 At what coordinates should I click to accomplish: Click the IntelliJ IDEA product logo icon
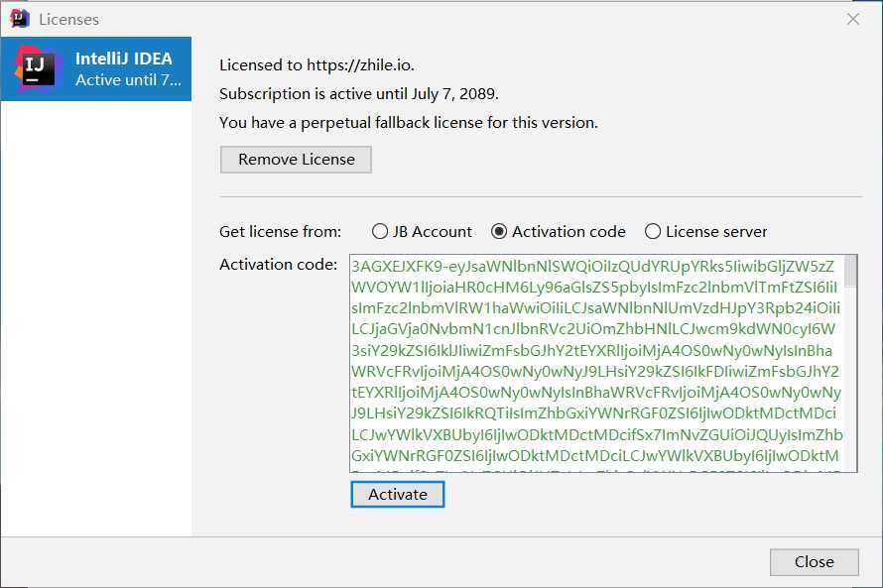coord(36,68)
